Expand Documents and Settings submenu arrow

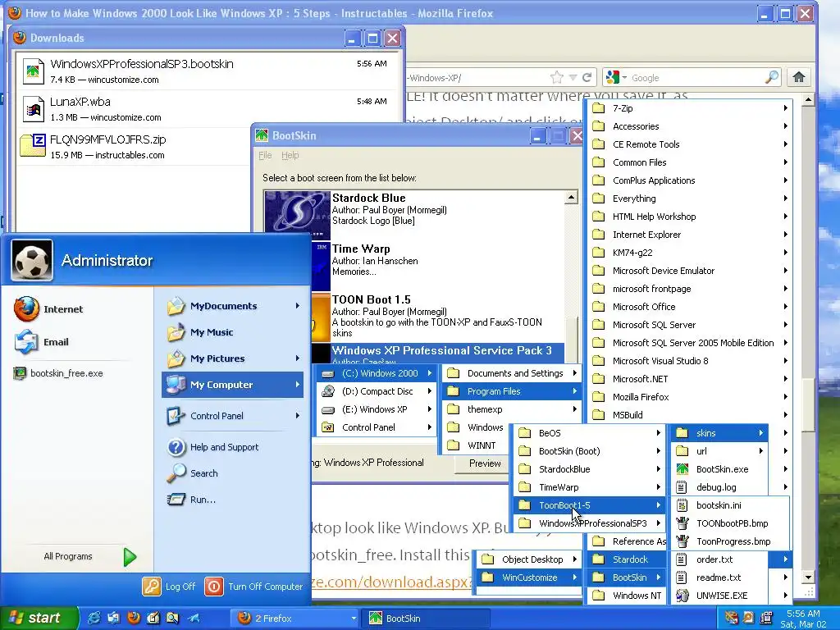(574, 373)
